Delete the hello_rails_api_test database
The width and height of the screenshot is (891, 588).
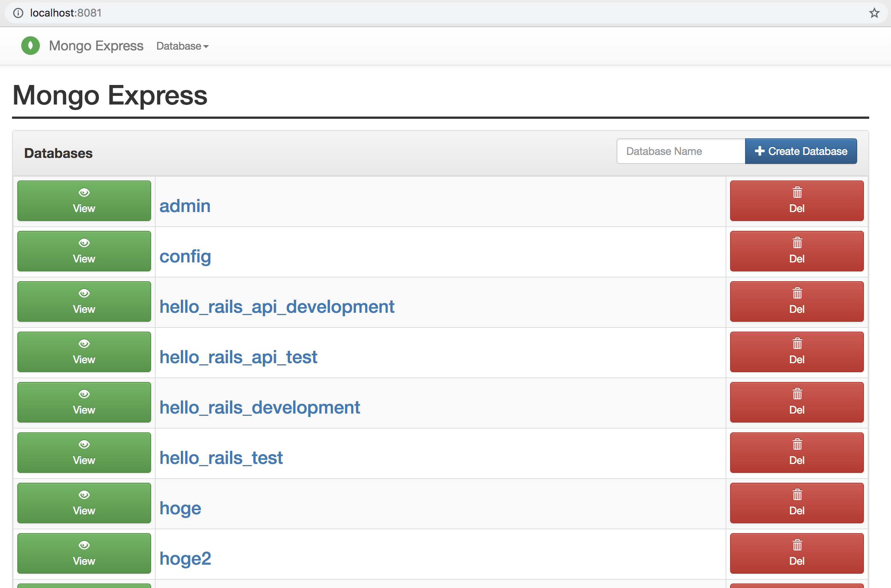(797, 352)
